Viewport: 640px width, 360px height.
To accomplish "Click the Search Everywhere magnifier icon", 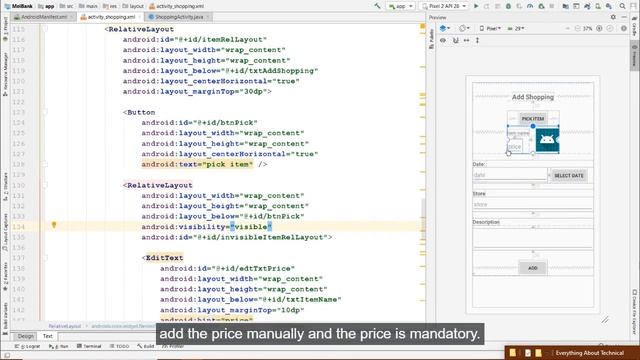I will pos(622,6).
